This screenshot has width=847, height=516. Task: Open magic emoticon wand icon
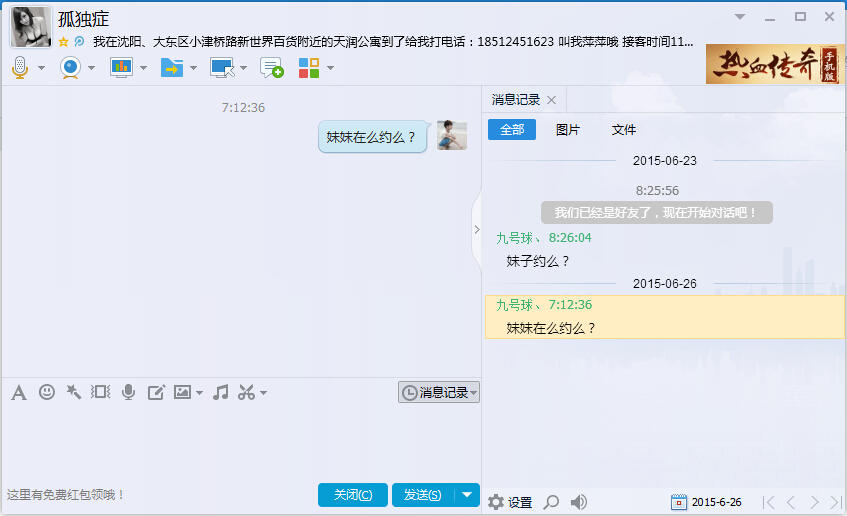coord(74,392)
